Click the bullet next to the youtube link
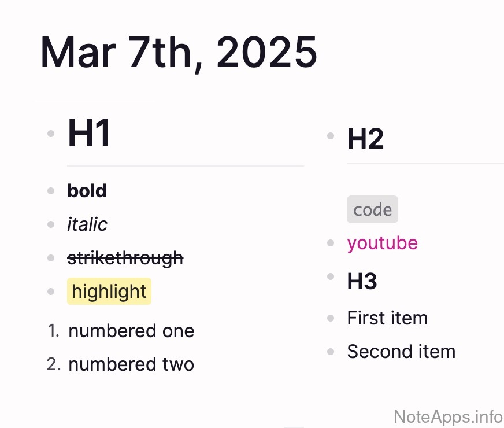The height and width of the screenshot is (428, 504). 331,243
